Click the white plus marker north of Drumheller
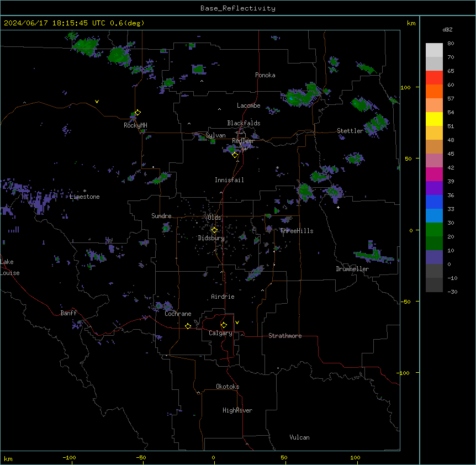 pyautogui.click(x=338, y=207)
